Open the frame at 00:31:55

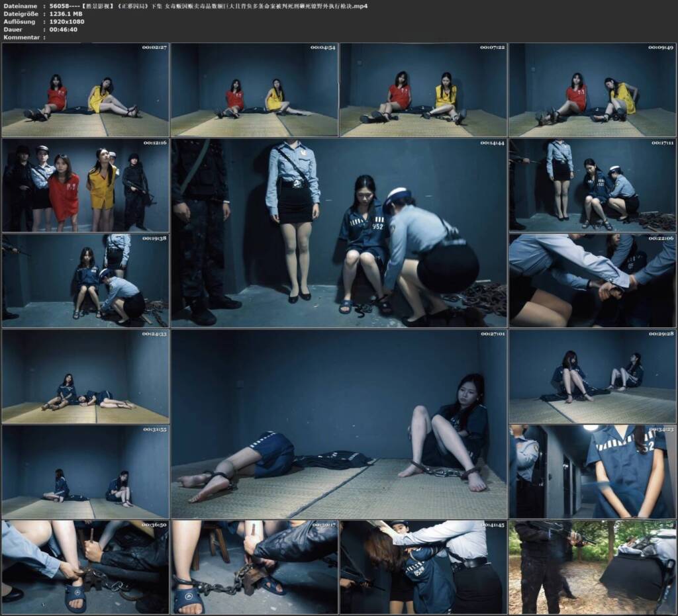85,472
